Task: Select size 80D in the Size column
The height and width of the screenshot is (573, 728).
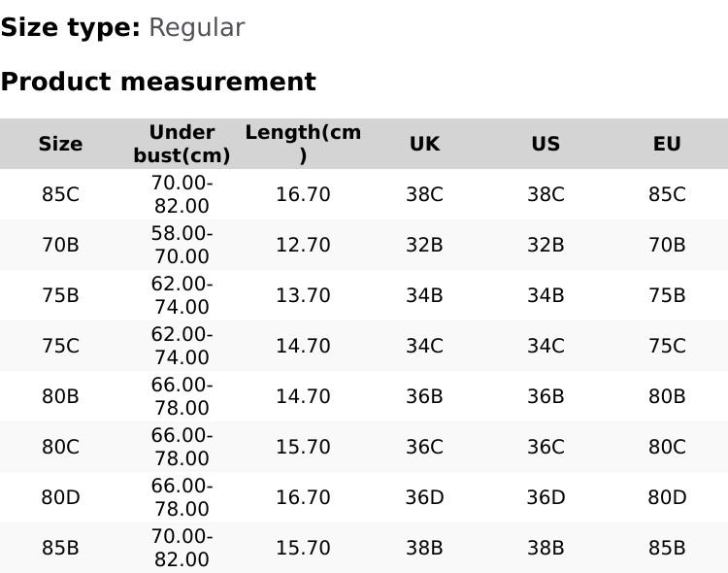Action: (x=60, y=497)
